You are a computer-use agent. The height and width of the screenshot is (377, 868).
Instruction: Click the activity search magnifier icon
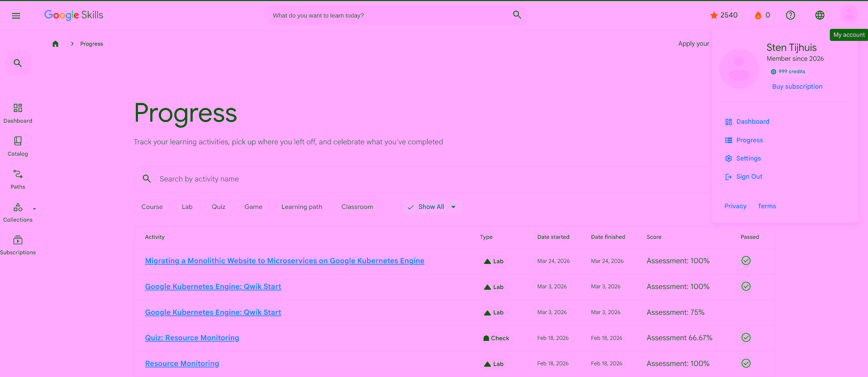(147, 179)
